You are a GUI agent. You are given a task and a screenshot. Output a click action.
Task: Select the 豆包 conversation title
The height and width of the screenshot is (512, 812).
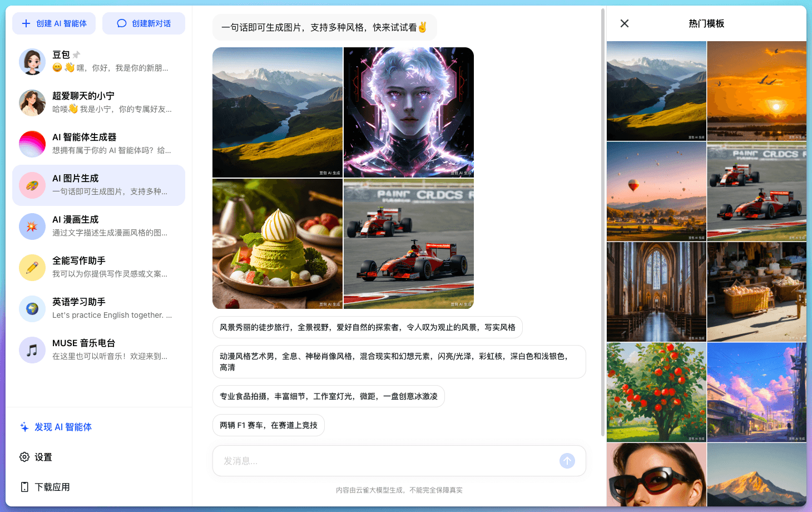61,55
